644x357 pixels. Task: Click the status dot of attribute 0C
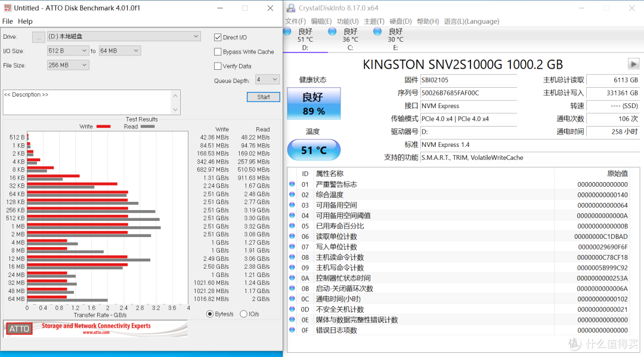point(292,298)
